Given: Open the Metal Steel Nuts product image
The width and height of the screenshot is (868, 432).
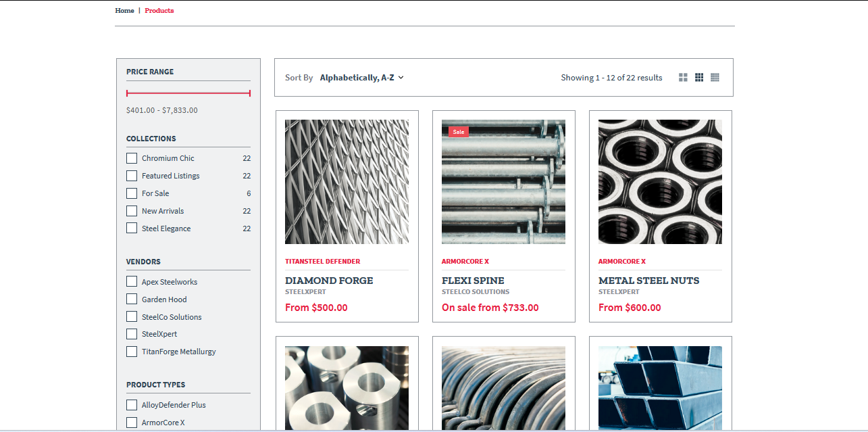Looking at the screenshot, I should tap(660, 182).
